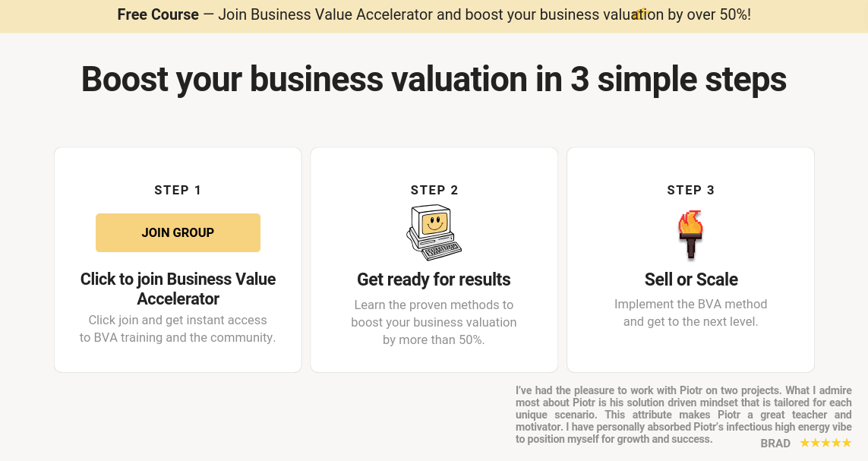The width and height of the screenshot is (868, 461).
Task: Select "Click to join Business Value Accelerator" heading
Action: [178, 289]
